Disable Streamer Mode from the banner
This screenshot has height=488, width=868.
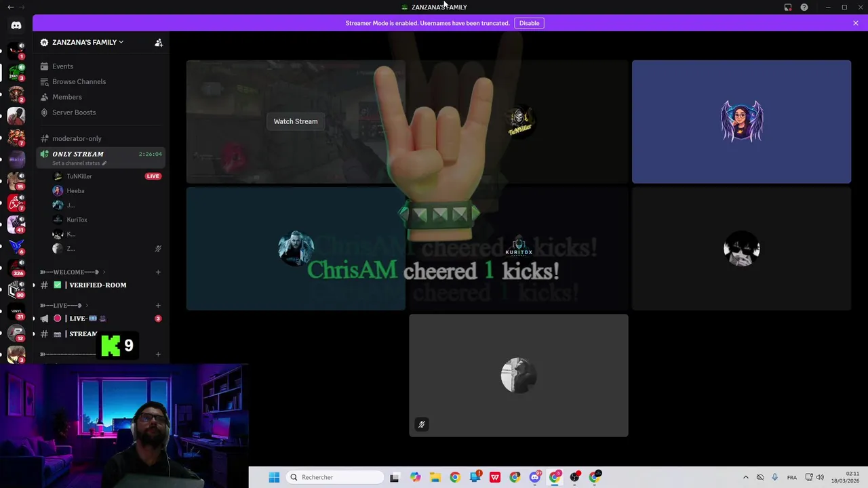tap(529, 23)
